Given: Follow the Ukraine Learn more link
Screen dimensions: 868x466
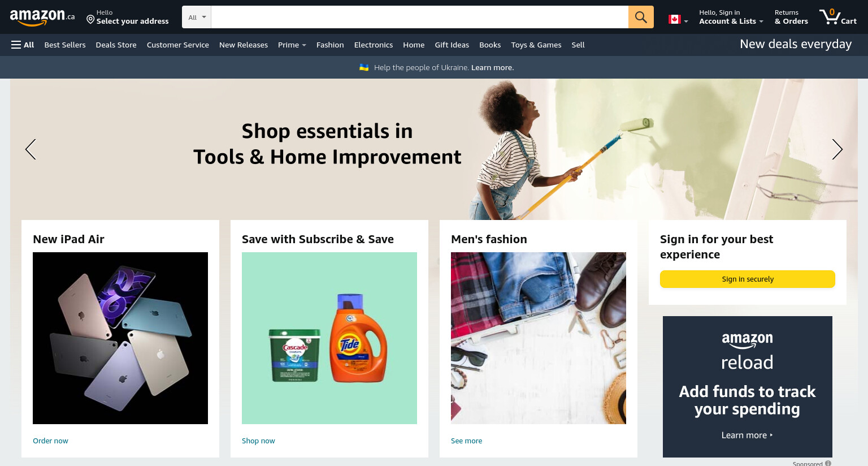Looking at the screenshot, I should (493, 67).
